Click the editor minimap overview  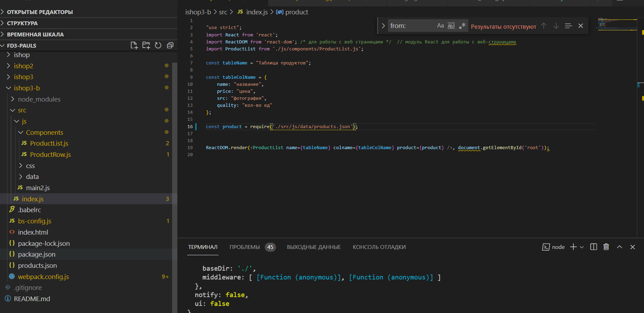(617, 25)
